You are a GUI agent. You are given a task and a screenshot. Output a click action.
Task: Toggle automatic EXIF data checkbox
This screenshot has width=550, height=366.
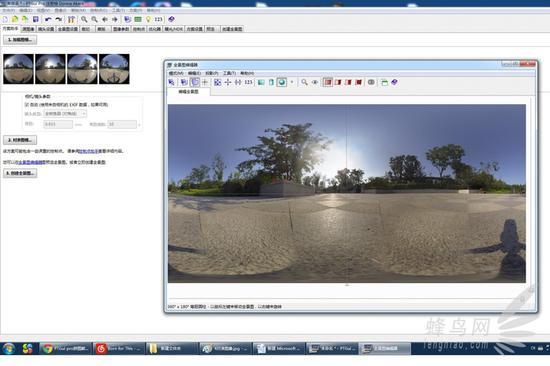point(27,105)
